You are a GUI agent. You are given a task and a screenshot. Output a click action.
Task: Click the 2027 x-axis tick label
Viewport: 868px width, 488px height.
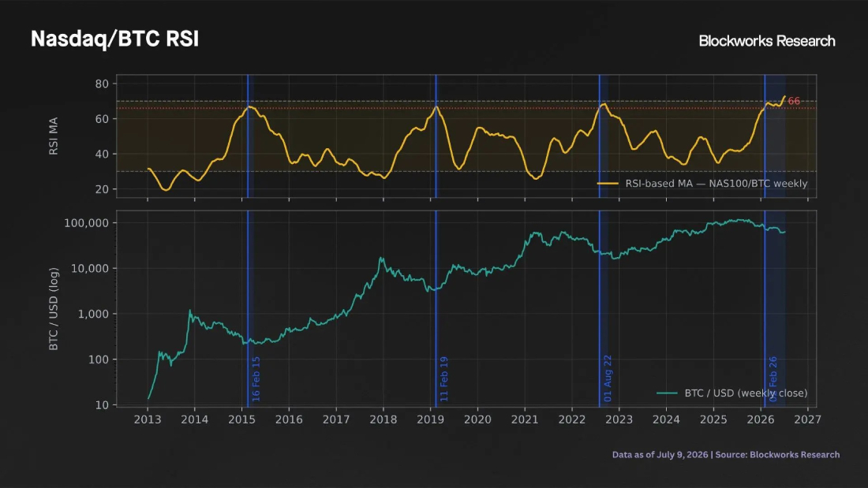pyautogui.click(x=808, y=419)
